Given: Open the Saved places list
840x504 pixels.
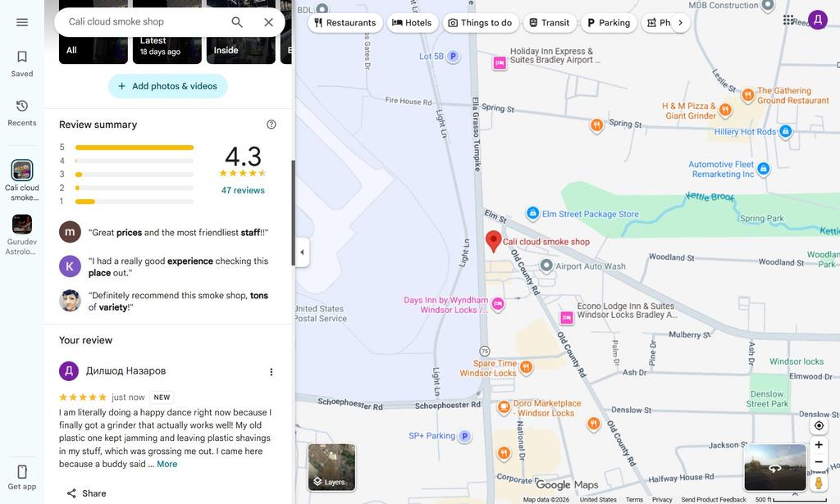Looking at the screenshot, I should 22,64.
